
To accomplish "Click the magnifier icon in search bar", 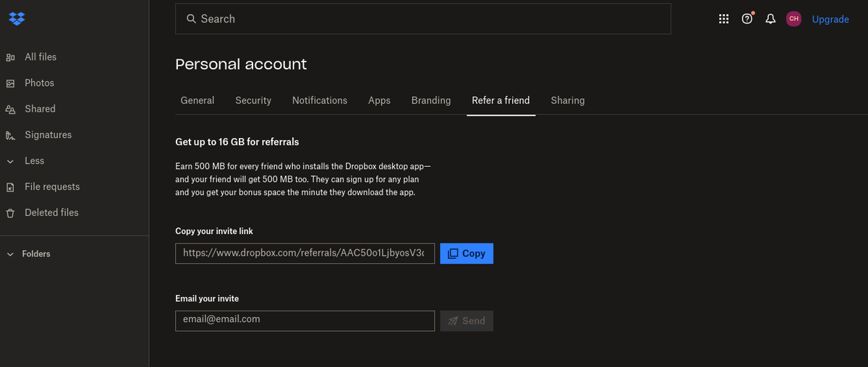I will (x=191, y=19).
